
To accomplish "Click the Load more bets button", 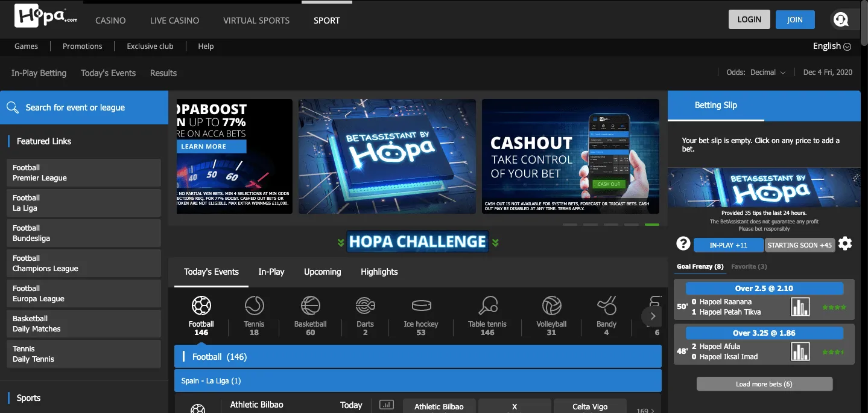I will coord(764,383).
